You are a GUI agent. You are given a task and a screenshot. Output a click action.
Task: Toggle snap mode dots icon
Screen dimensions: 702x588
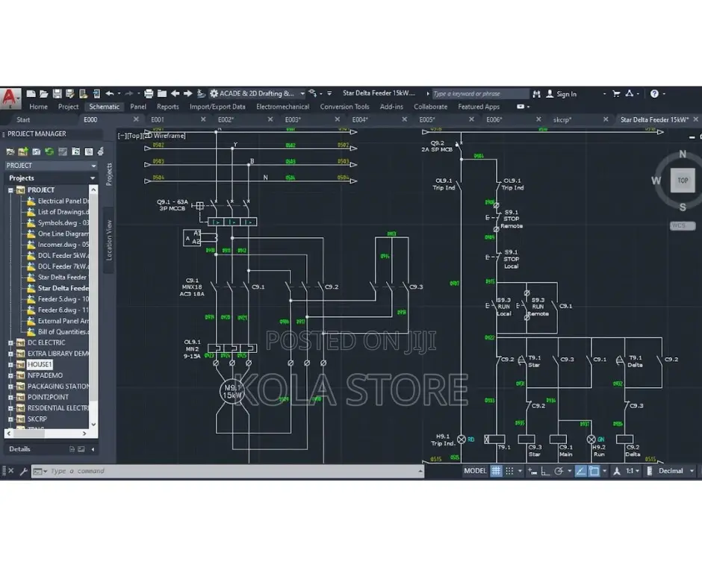point(509,471)
